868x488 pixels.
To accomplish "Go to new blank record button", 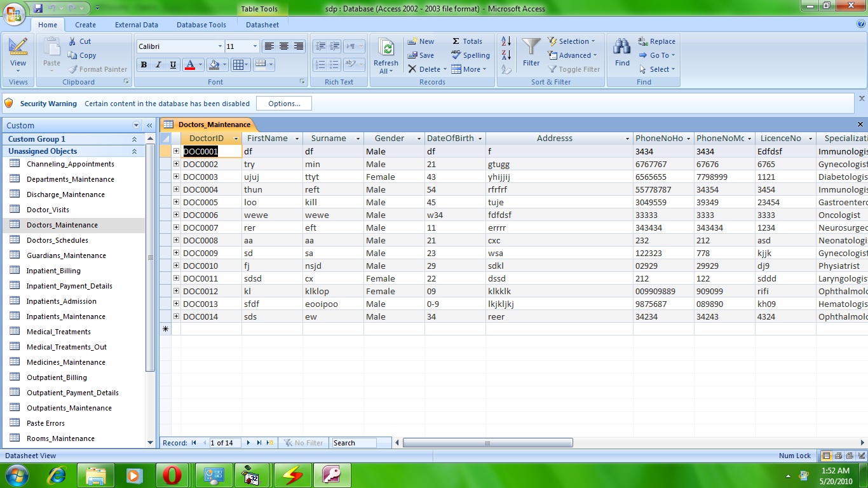I will click(270, 443).
